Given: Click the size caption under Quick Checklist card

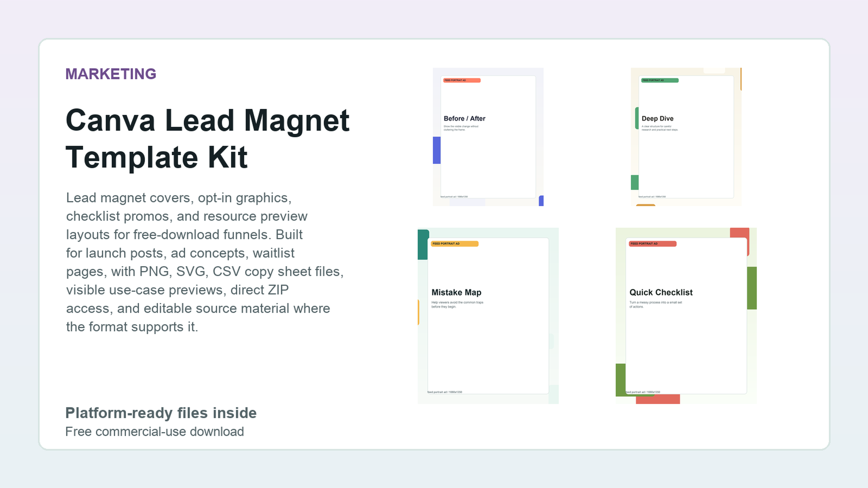Looking at the screenshot, I should [x=643, y=392].
